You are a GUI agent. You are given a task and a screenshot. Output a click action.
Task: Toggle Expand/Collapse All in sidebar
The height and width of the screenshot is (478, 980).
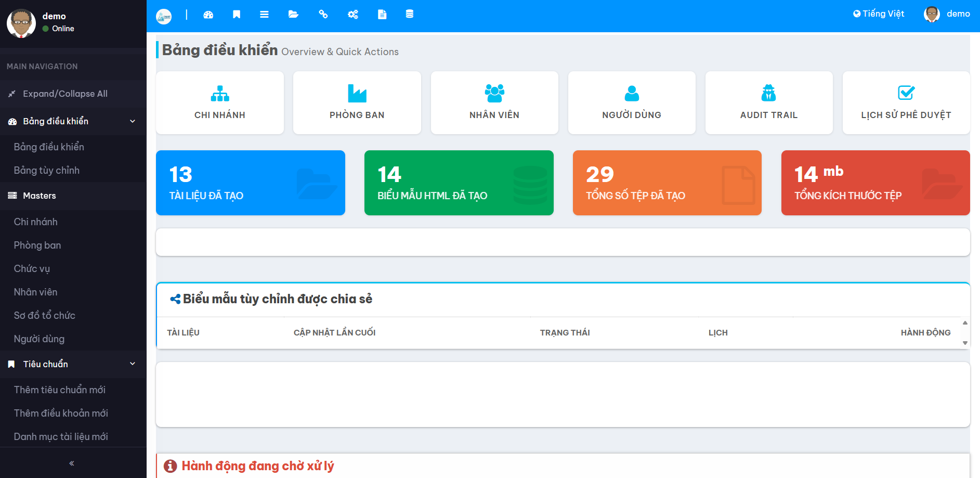click(x=65, y=94)
